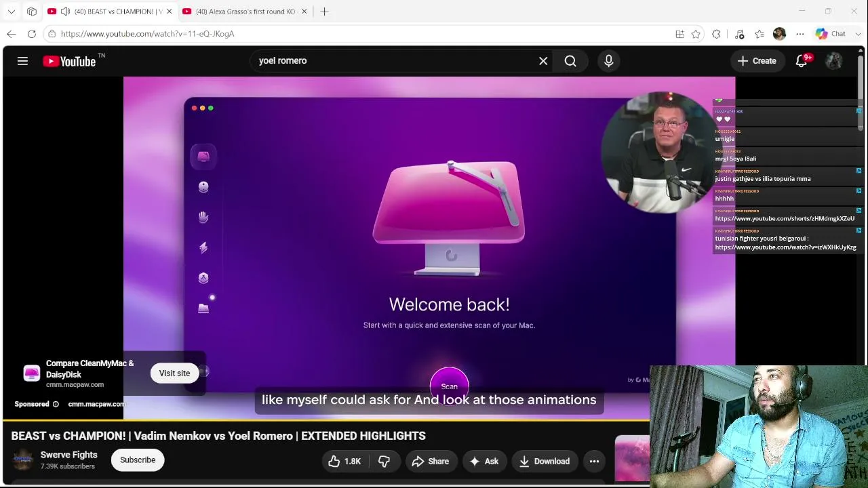Open the Swerve Fights channel avatar
868x488 pixels.
(23, 460)
